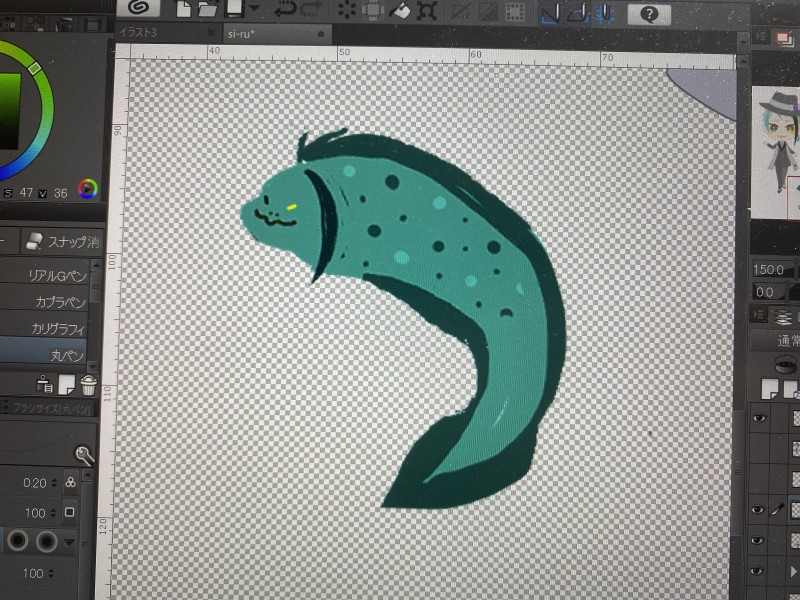Activate the Scale/Rotate transform icon

coord(427,11)
